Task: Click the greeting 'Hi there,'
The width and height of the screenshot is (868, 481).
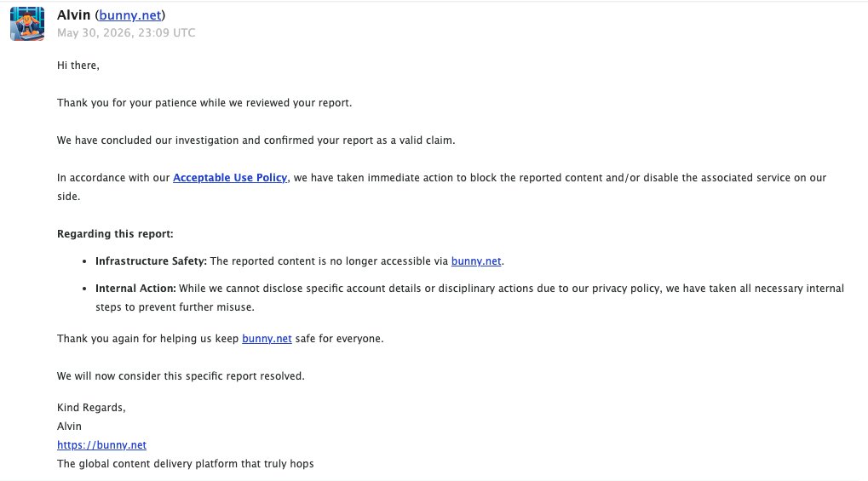Action: click(78, 66)
